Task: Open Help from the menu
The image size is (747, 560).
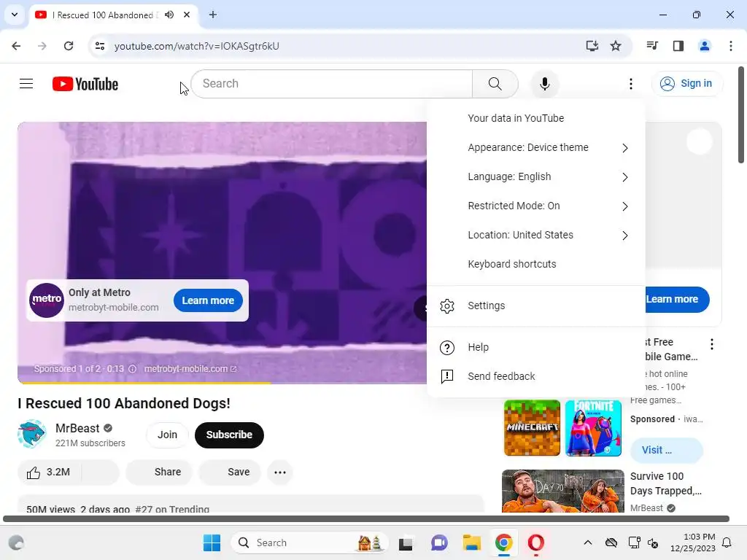Action: click(x=536, y=347)
